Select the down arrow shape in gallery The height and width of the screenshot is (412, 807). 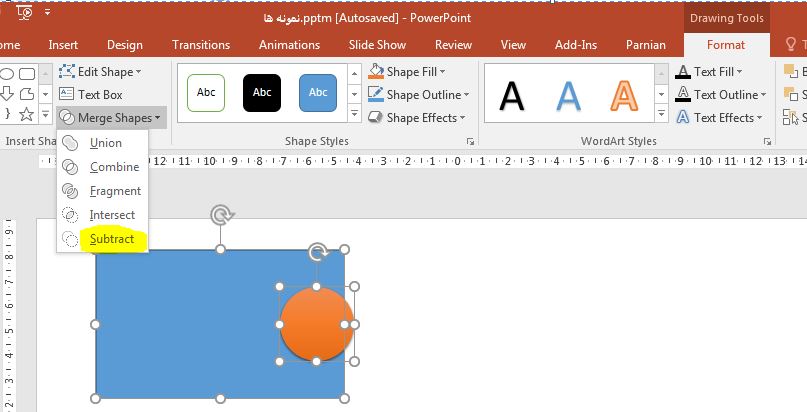click(x=6, y=93)
